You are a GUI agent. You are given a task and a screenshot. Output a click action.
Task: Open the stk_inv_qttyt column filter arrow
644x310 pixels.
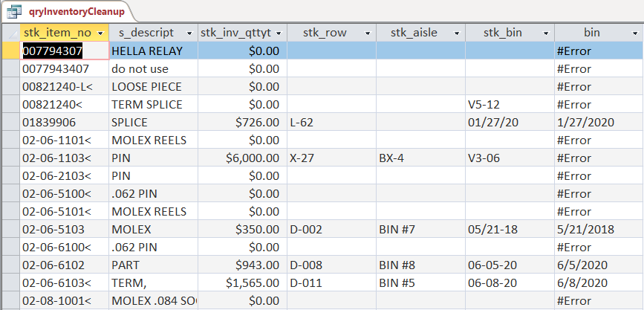(279, 33)
